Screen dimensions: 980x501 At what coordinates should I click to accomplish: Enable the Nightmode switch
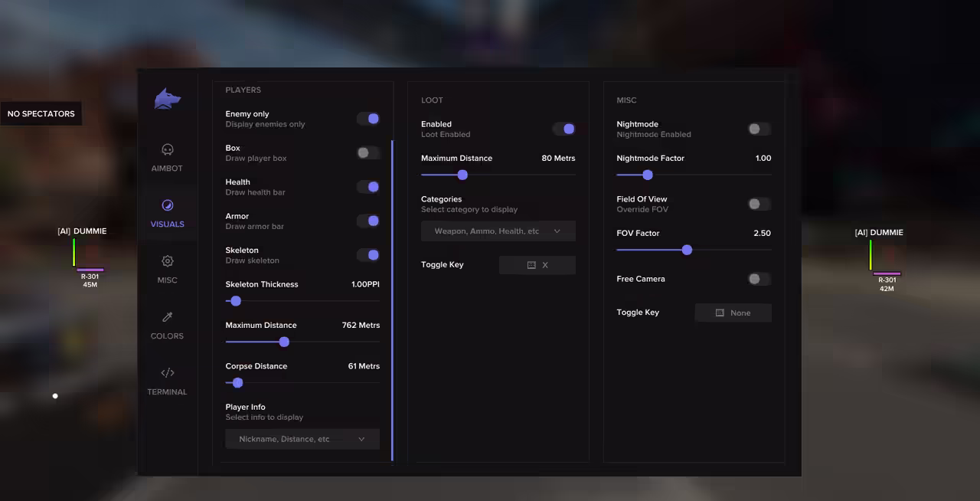coord(759,129)
